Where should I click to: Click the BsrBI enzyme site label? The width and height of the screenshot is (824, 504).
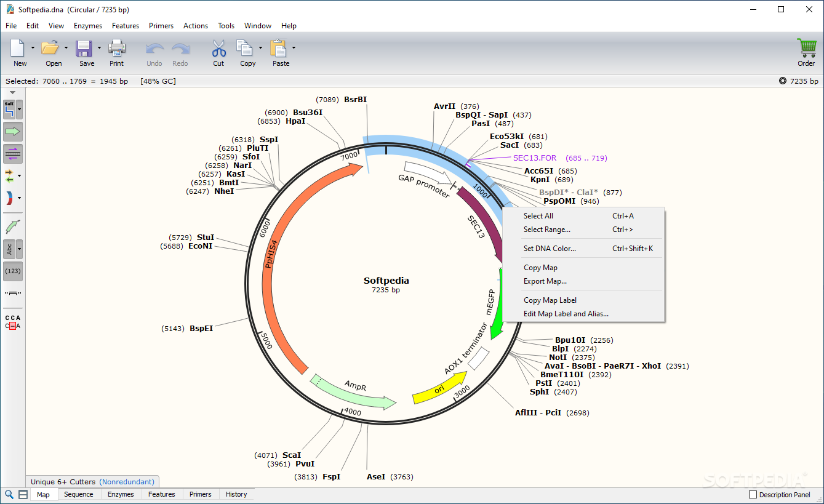(355, 100)
